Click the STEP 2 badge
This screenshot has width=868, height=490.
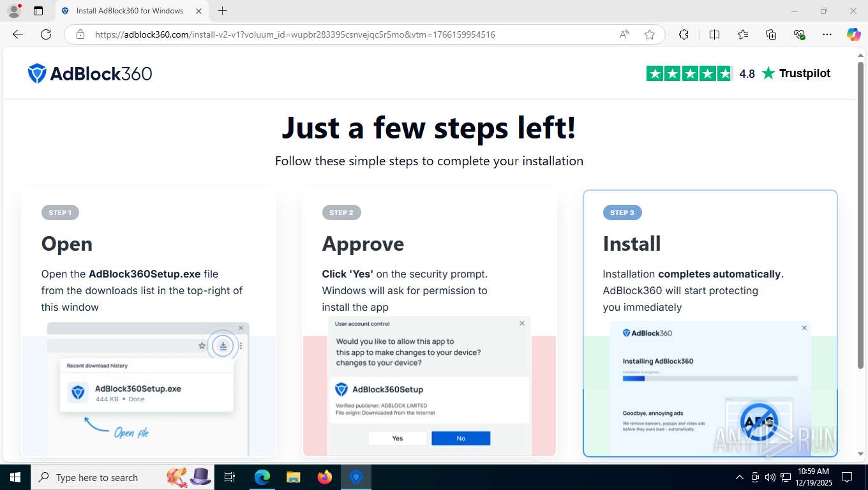click(x=341, y=212)
